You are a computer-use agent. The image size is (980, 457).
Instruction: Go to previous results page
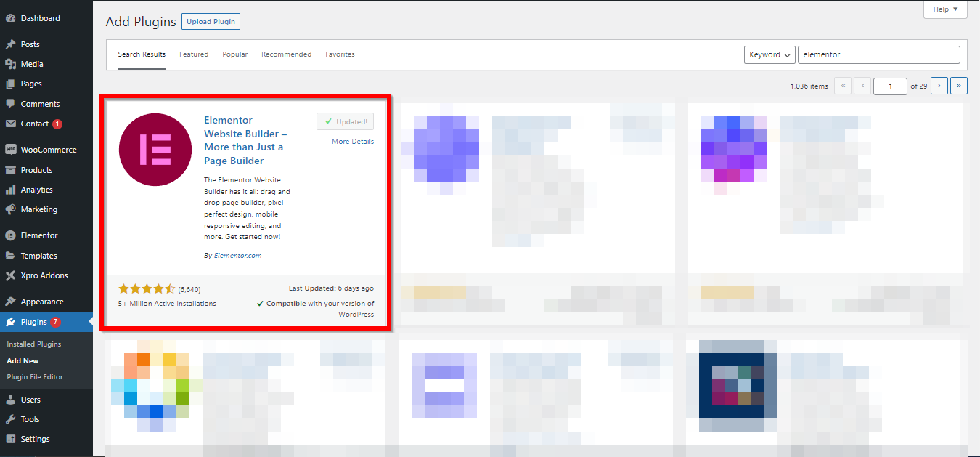(862, 86)
